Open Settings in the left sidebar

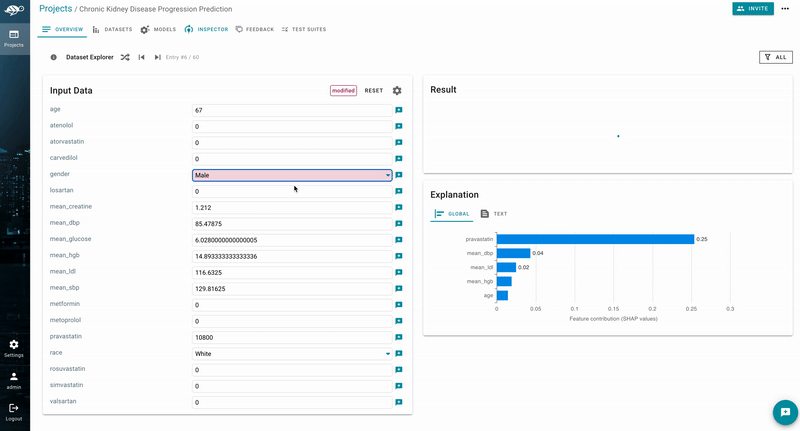pos(14,348)
